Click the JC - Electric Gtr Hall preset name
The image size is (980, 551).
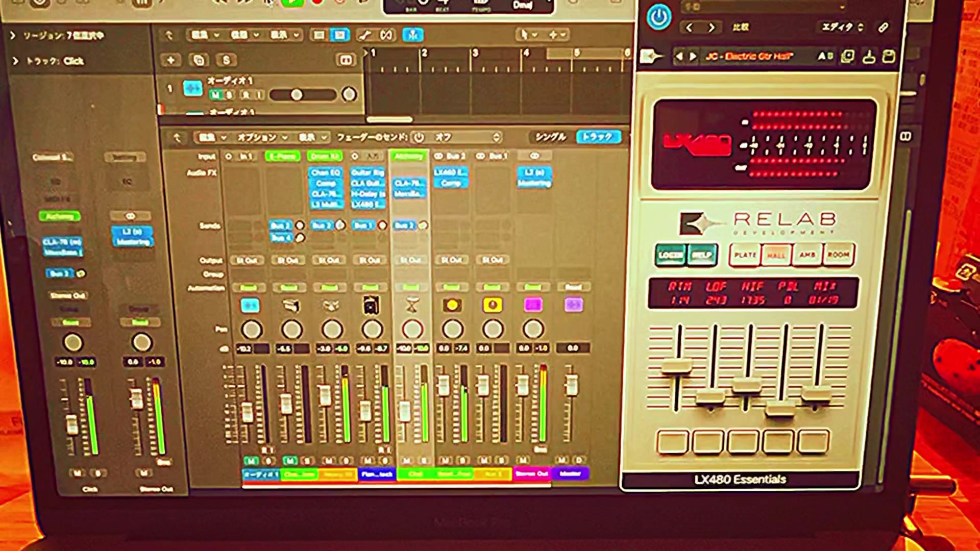(749, 56)
